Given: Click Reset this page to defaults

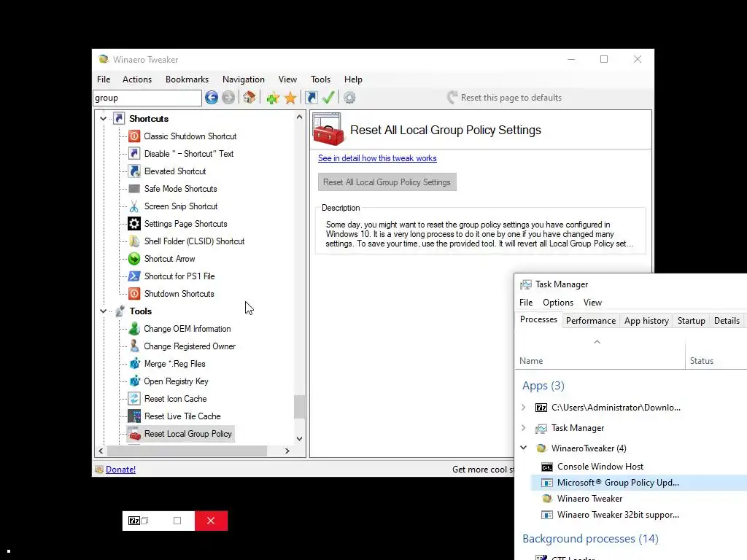Looking at the screenshot, I should point(505,98).
